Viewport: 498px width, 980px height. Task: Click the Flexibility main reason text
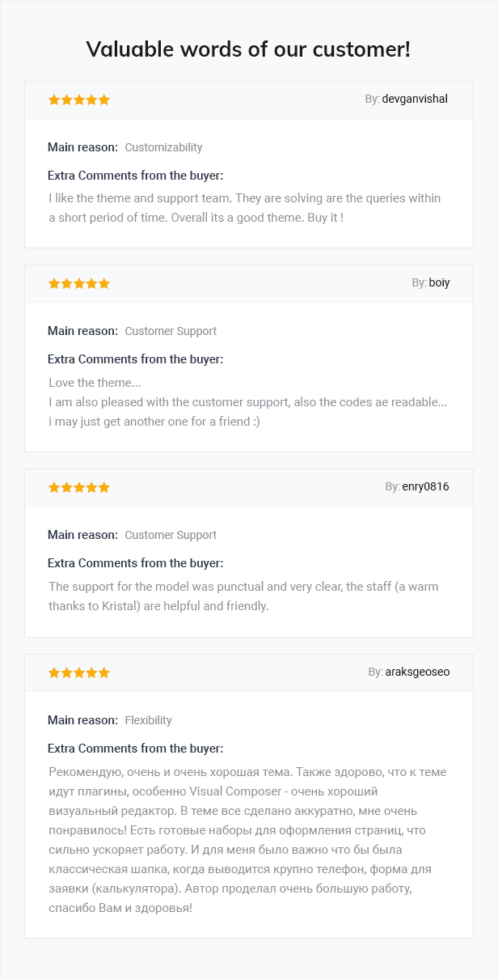pyautogui.click(x=148, y=720)
